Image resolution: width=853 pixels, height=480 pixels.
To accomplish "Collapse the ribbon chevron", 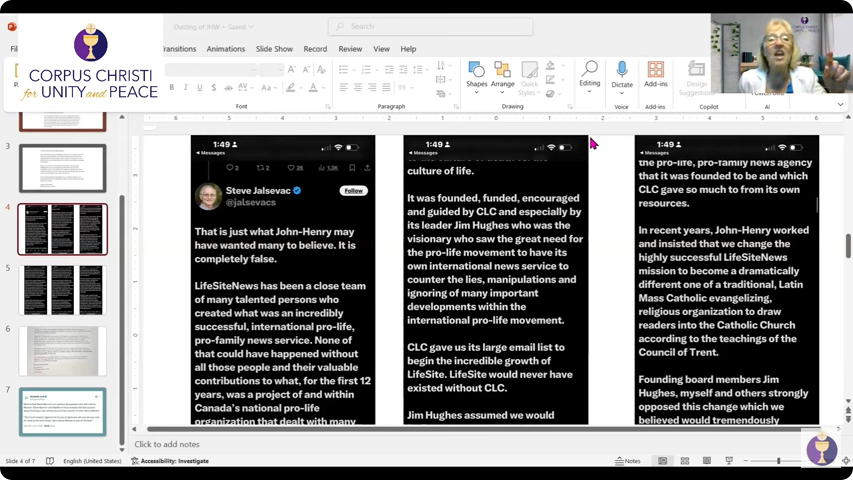I will [840, 104].
